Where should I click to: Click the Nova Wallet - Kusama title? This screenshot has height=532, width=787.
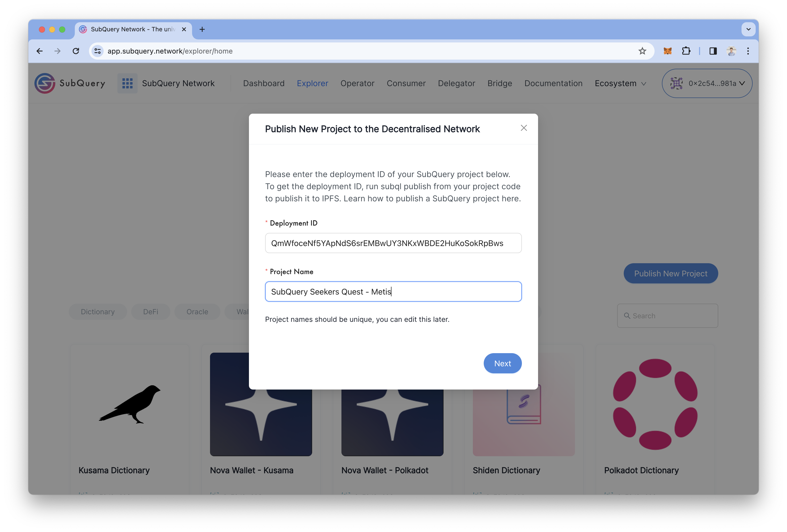click(x=252, y=470)
